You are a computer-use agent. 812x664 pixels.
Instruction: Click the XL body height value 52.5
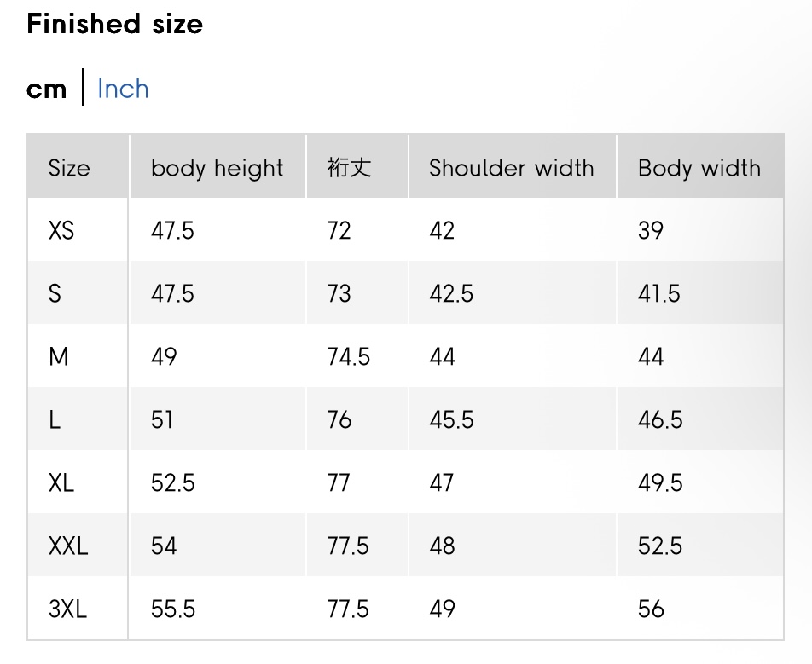(x=172, y=483)
